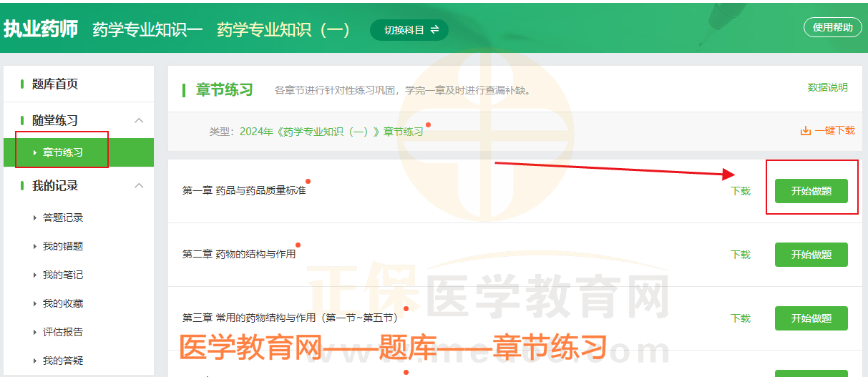Start exercises for 第一章 药品与药品质量标准

tap(811, 191)
